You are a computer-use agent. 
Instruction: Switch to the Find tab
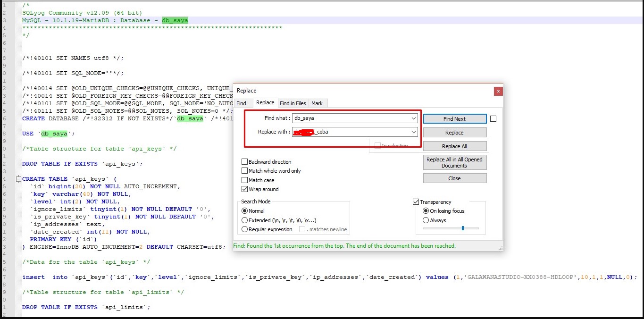[241, 103]
